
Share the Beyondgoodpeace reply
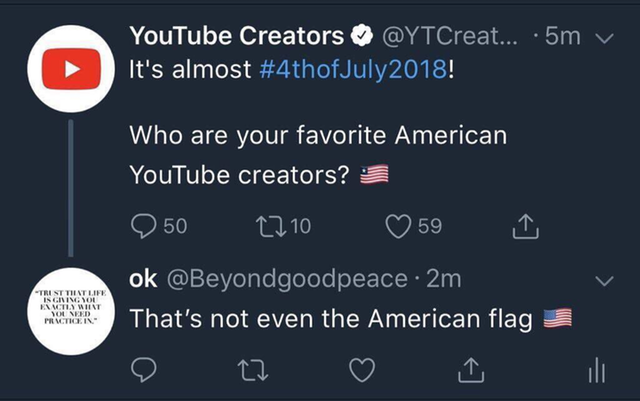point(471,370)
